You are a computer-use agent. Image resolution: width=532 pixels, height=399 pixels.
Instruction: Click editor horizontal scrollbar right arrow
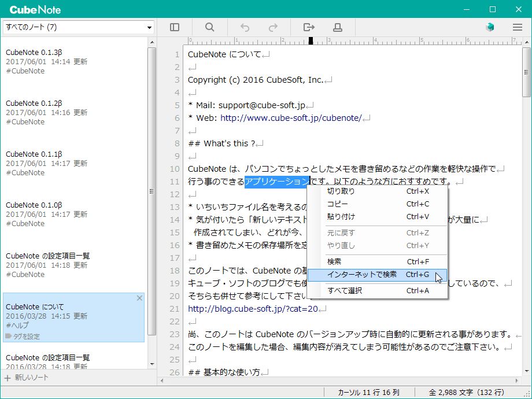517,380
